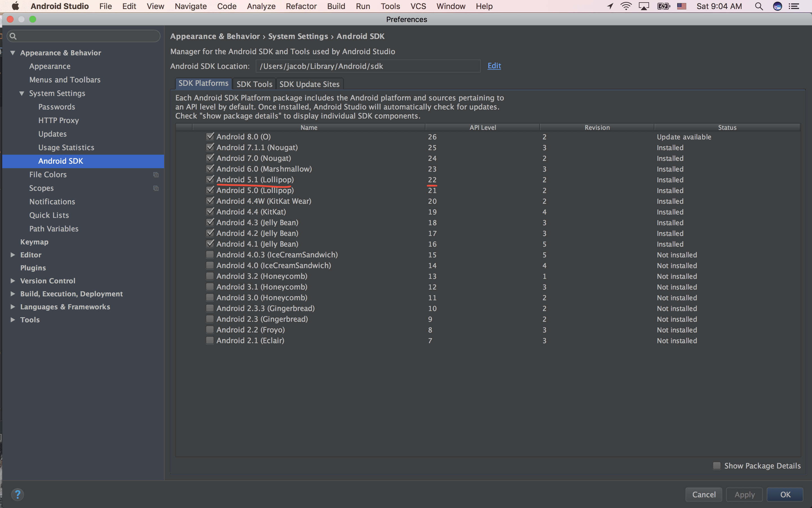Focus the preferences search field
Screen dimensions: 812x508
[83, 36]
